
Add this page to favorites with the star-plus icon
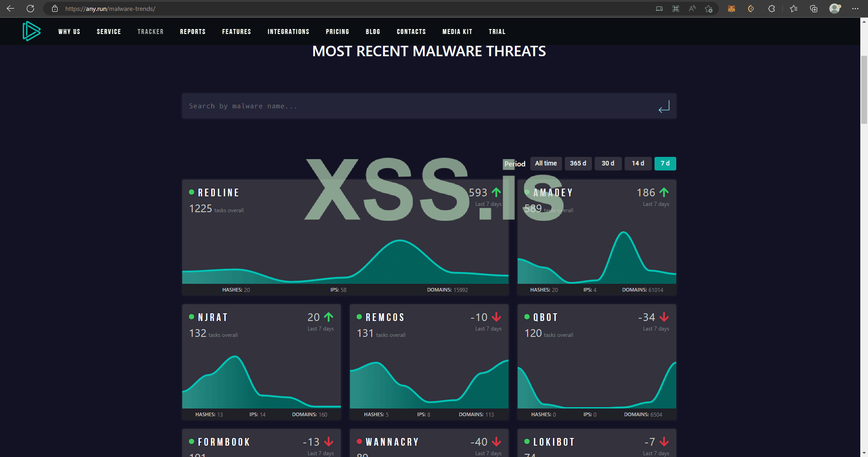click(709, 9)
